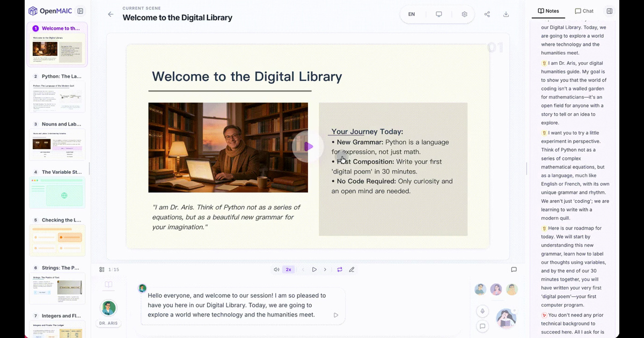Open settings with the gear icon

coord(465,14)
